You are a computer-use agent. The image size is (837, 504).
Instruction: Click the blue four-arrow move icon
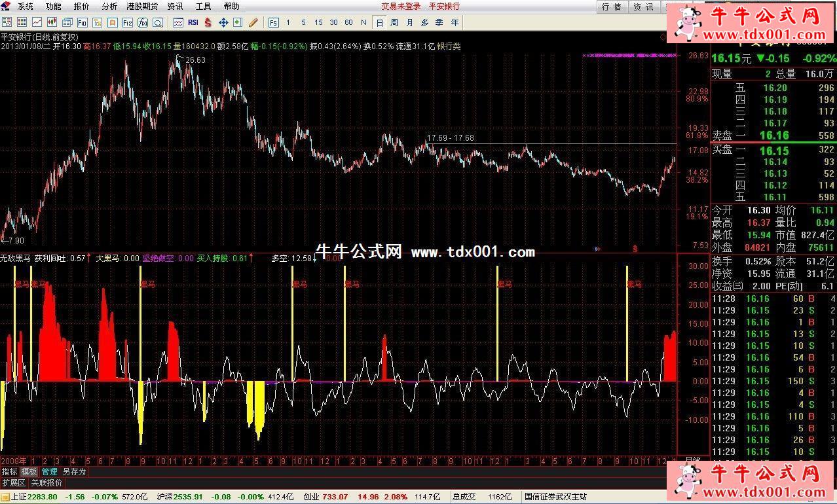(x=223, y=22)
